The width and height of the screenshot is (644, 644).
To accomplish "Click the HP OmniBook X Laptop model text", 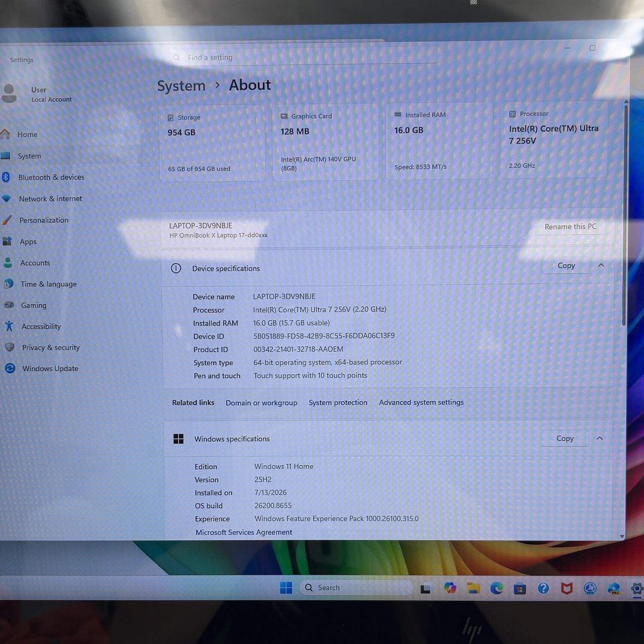I will click(x=218, y=235).
